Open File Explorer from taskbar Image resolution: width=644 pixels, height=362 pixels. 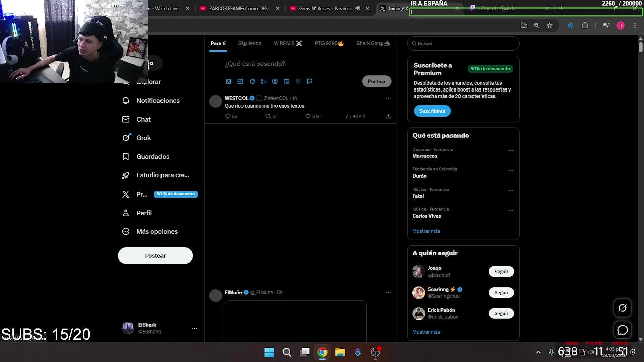click(x=340, y=352)
